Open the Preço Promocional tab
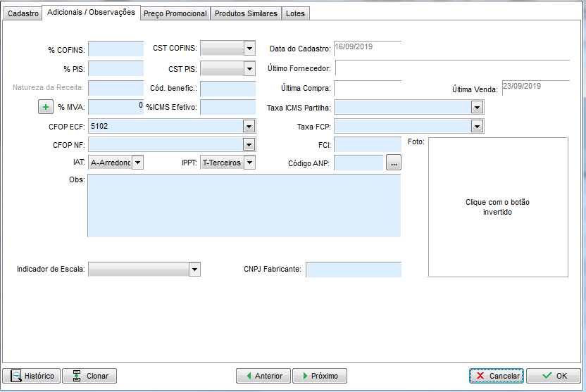The image size is (586, 392). coord(175,13)
